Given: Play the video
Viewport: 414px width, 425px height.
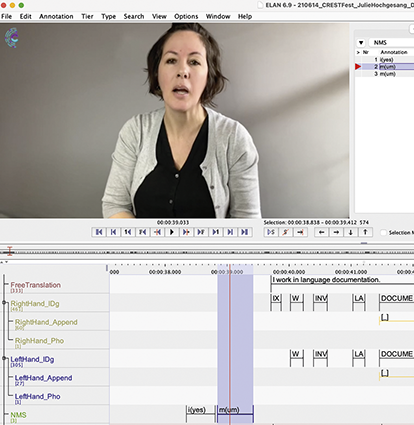Looking at the screenshot, I should coord(172,232).
